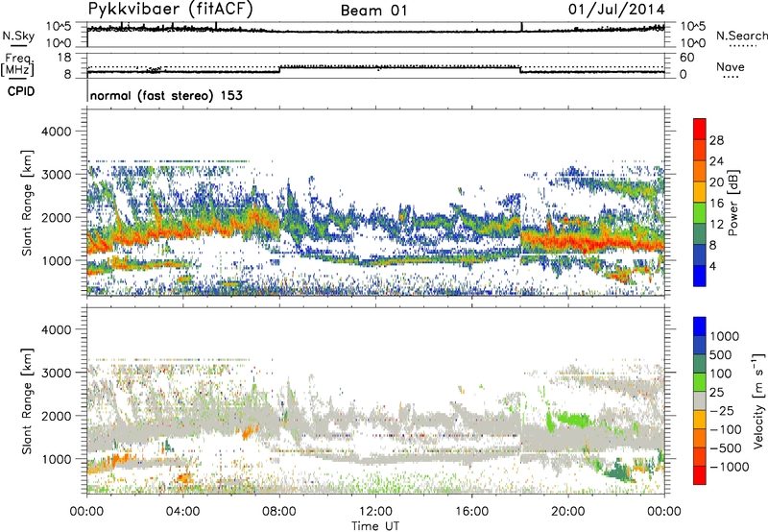
Task: Click the Nave legend label
Action: (731, 66)
